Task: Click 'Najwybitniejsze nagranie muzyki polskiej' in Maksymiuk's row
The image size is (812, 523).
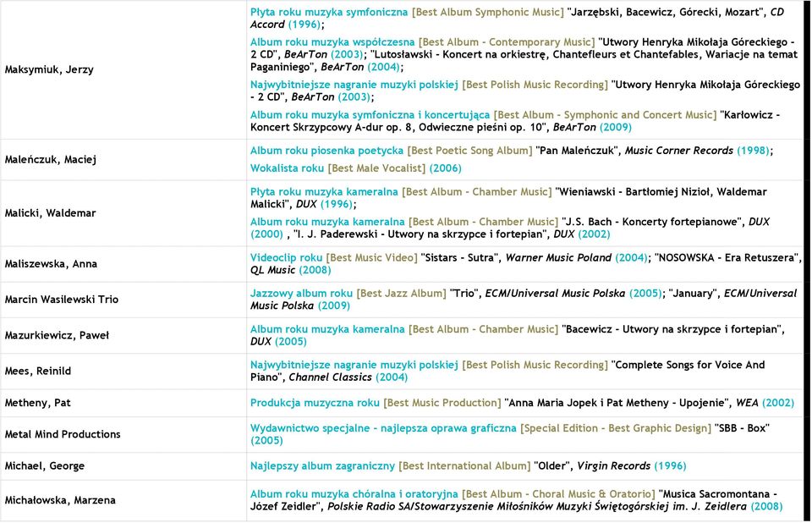Action: click(x=354, y=85)
